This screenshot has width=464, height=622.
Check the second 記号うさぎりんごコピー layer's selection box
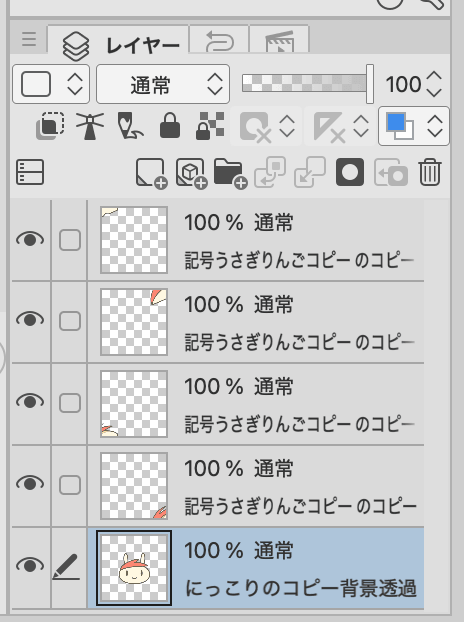[70, 321]
